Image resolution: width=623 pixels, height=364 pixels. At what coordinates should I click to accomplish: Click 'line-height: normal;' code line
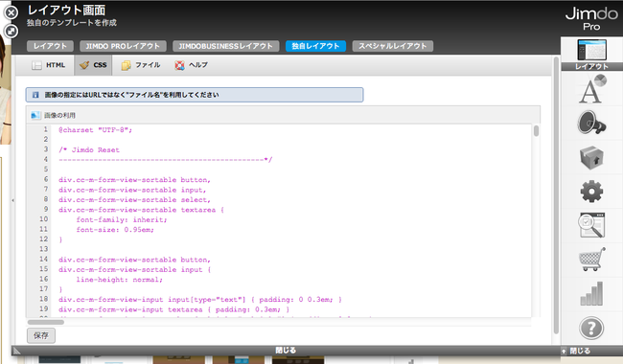[x=120, y=280]
